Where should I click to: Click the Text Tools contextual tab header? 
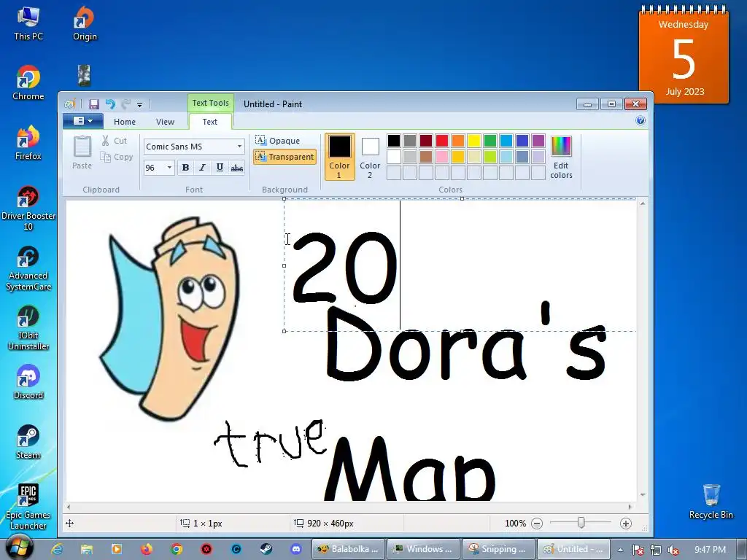click(211, 103)
